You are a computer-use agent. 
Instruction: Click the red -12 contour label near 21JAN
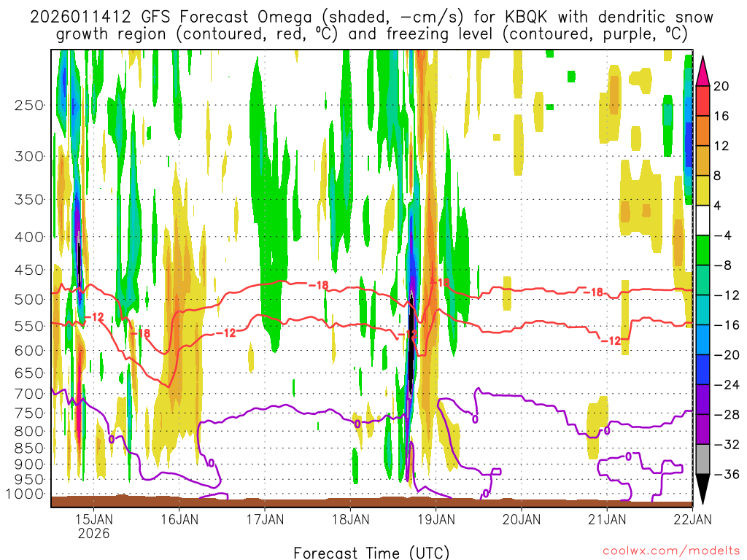click(611, 341)
